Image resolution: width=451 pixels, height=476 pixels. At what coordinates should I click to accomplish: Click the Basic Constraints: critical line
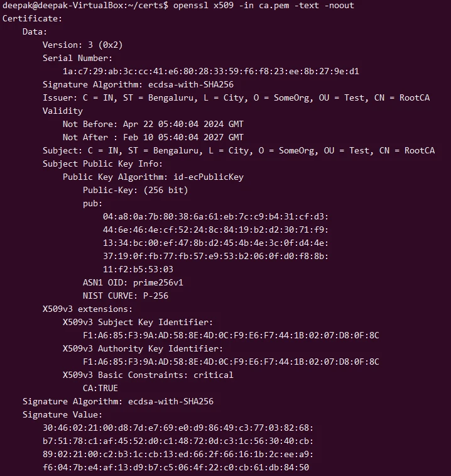click(148, 375)
